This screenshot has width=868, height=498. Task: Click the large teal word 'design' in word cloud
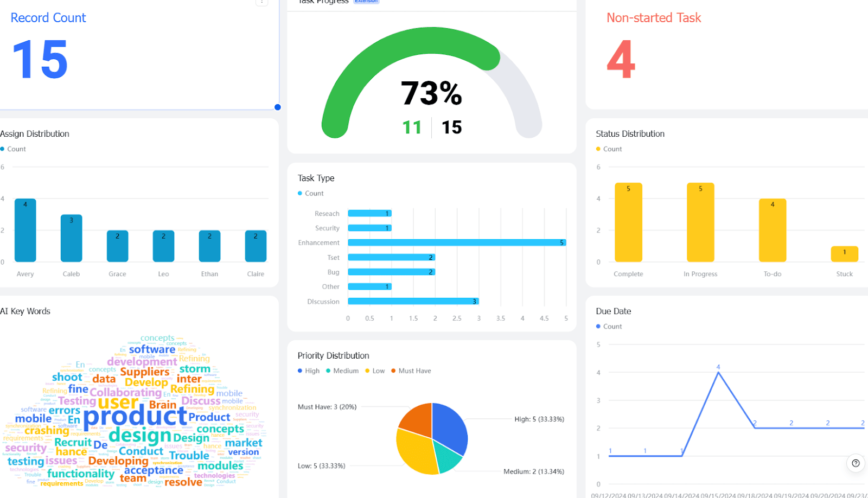pyautogui.click(x=140, y=435)
